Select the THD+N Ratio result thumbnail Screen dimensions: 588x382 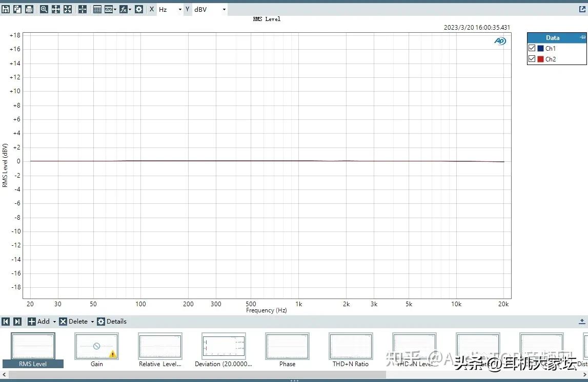[x=351, y=347]
